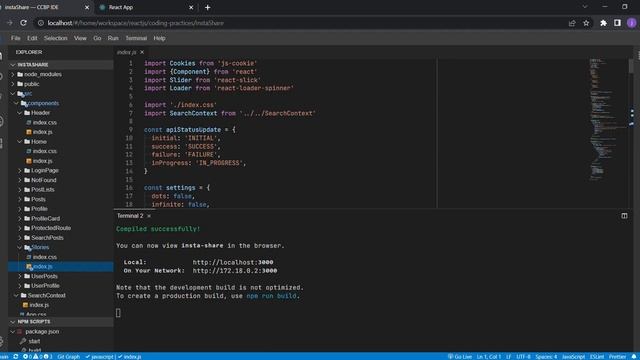Switch to the React App browser tab

tap(146, 7)
